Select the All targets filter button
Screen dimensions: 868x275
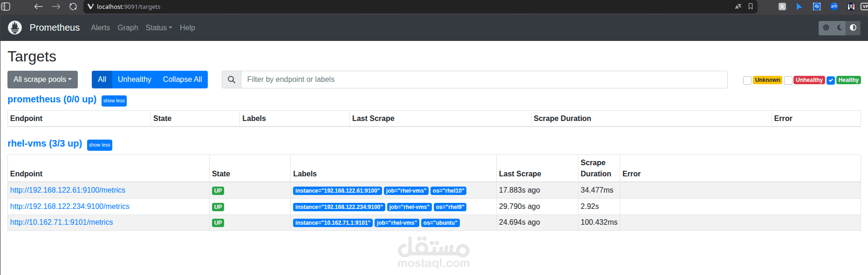point(102,80)
